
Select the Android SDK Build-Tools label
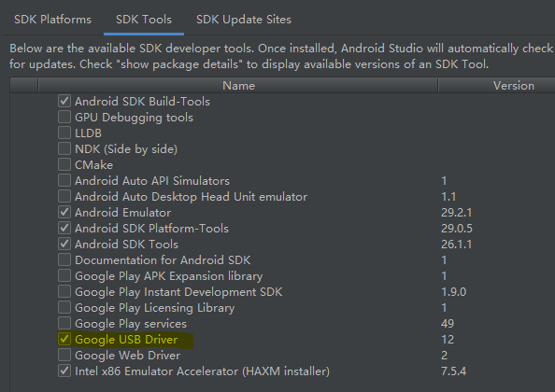[x=142, y=102]
